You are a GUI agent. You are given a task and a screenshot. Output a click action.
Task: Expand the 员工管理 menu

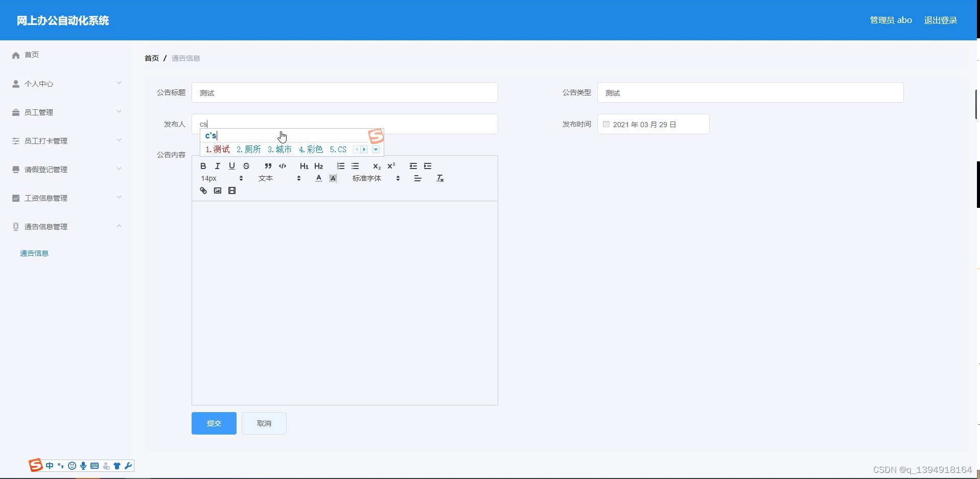66,112
